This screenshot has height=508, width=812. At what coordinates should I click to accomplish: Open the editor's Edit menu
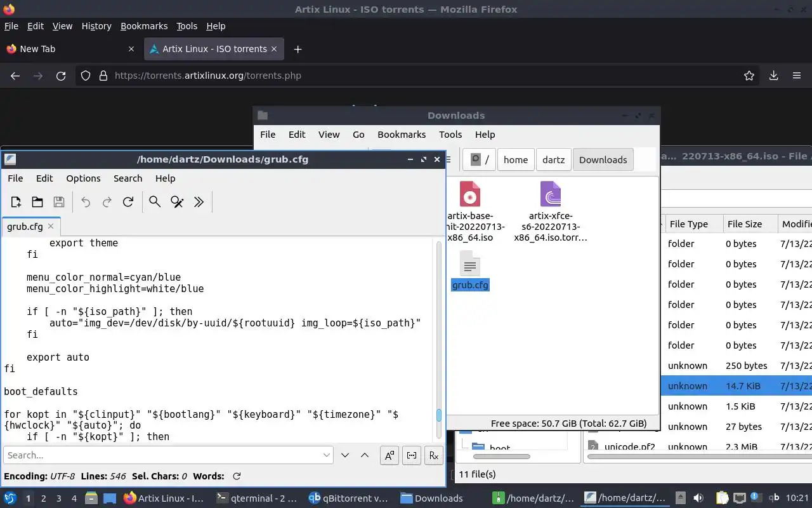coord(44,178)
